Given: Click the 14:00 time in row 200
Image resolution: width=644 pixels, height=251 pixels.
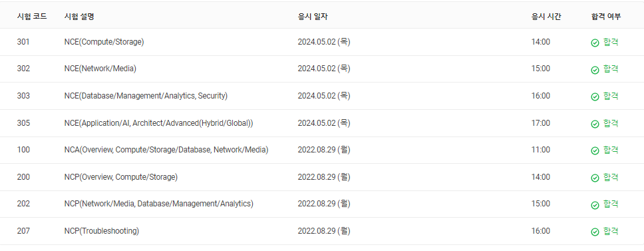Looking at the screenshot, I should tap(540, 177).
